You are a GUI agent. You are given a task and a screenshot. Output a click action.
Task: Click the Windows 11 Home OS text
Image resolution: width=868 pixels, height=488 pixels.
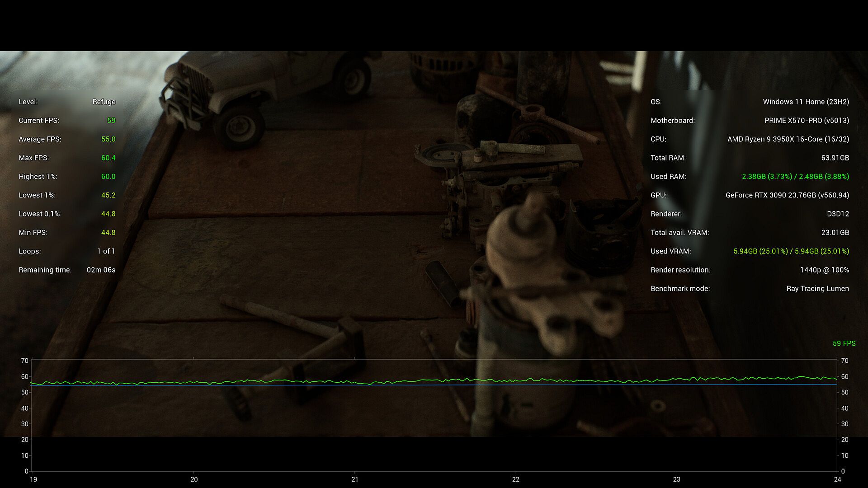(x=806, y=102)
